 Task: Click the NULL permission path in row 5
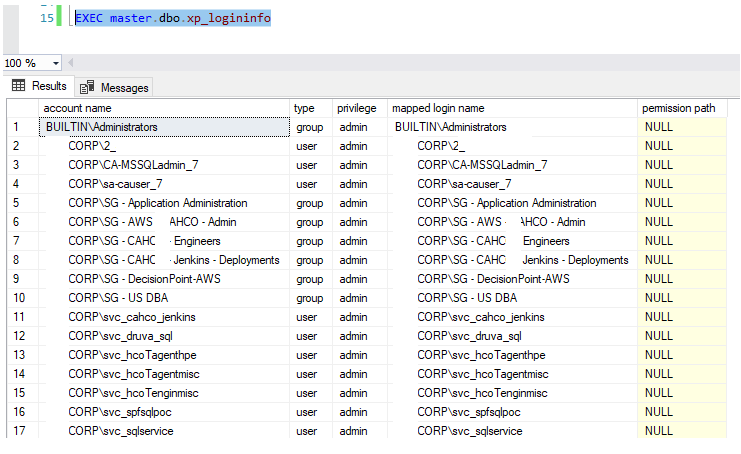point(659,203)
